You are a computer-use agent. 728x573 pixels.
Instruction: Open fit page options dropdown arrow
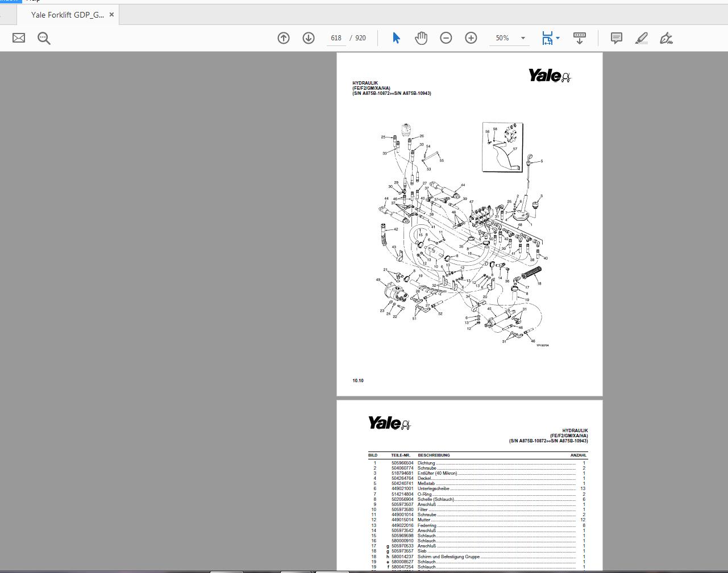tap(558, 38)
